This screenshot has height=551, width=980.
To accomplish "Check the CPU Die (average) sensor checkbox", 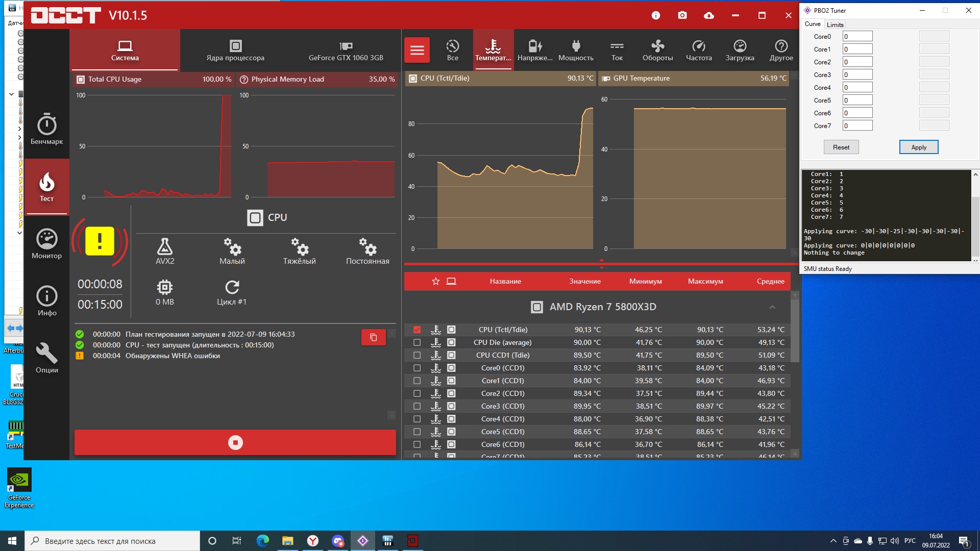I will [417, 342].
